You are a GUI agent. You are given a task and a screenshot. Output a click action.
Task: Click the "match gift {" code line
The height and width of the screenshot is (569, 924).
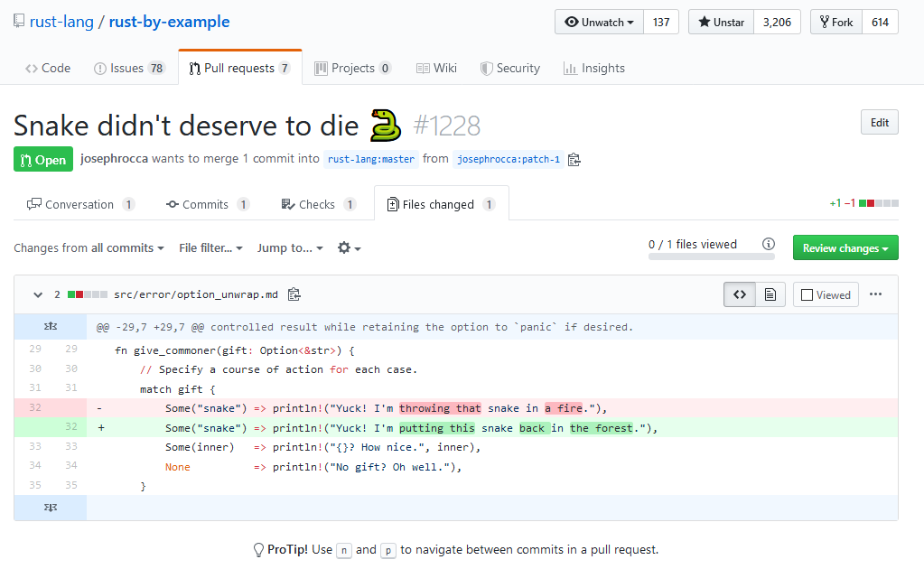pyautogui.click(x=177, y=389)
